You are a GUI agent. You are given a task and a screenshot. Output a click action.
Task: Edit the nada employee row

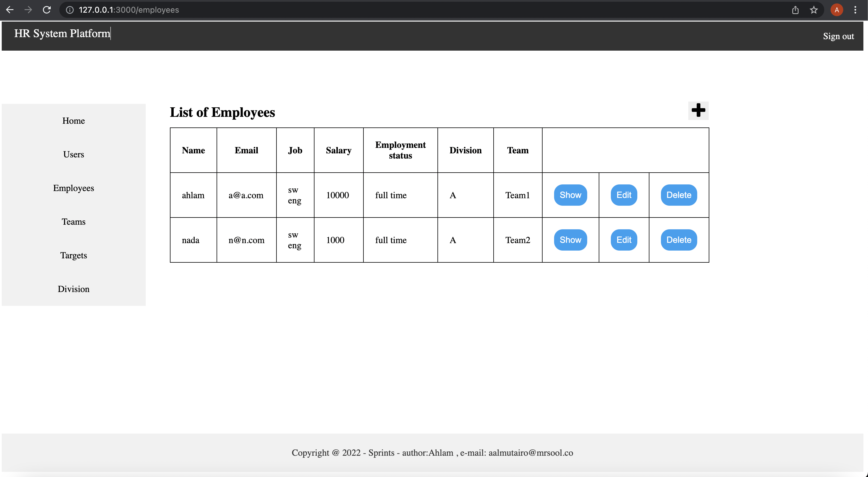pyautogui.click(x=623, y=240)
